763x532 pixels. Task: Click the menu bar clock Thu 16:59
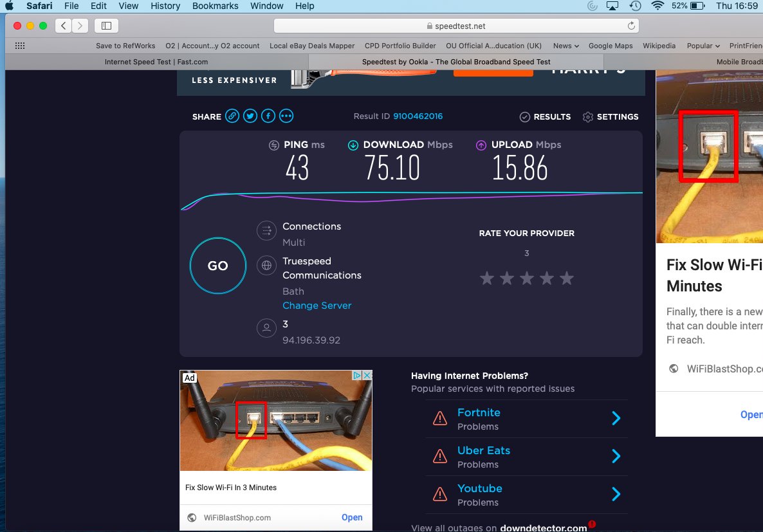(x=736, y=6)
